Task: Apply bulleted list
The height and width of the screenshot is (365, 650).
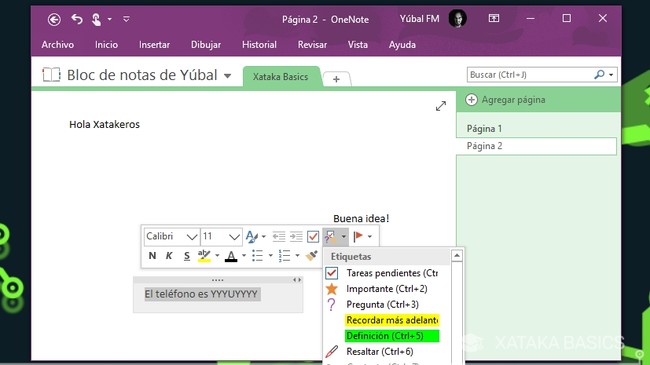Action: (257, 256)
